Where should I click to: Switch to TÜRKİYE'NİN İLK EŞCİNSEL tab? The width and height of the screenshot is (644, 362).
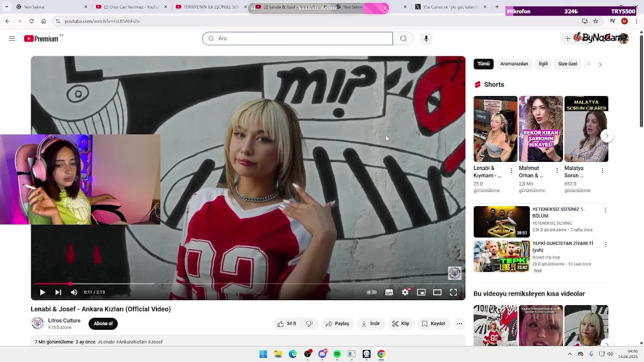(x=210, y=7)
